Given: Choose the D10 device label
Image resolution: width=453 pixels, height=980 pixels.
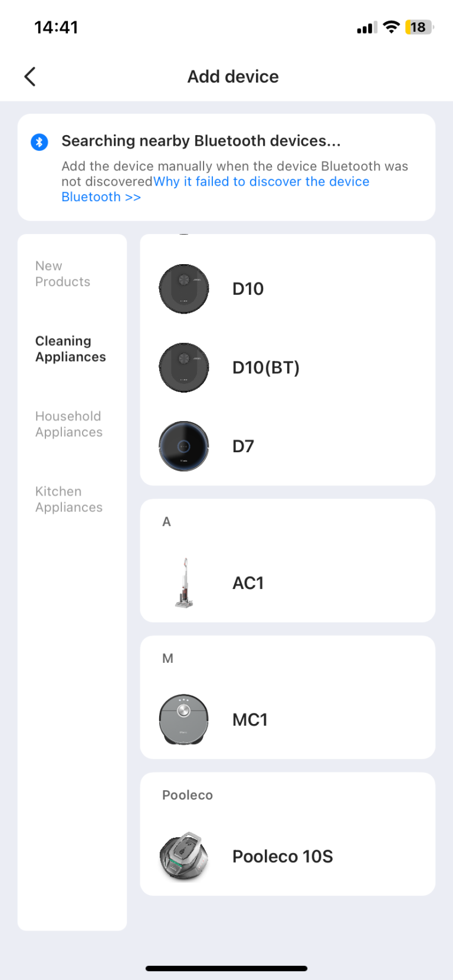Looking at the screenshot, I should tap(248, 289).
